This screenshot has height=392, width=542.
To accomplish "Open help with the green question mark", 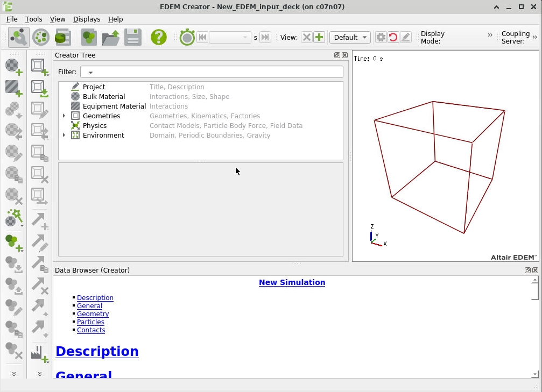I will (159, 37).
